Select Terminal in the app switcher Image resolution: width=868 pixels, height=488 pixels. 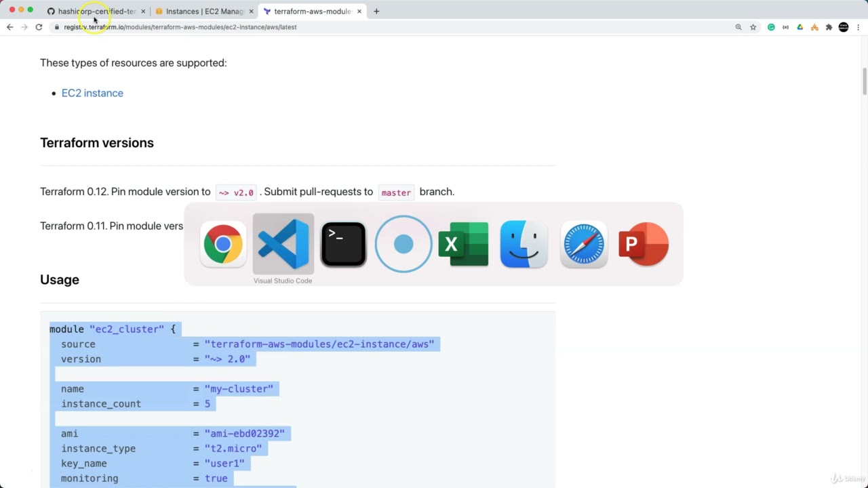[343, 244]
